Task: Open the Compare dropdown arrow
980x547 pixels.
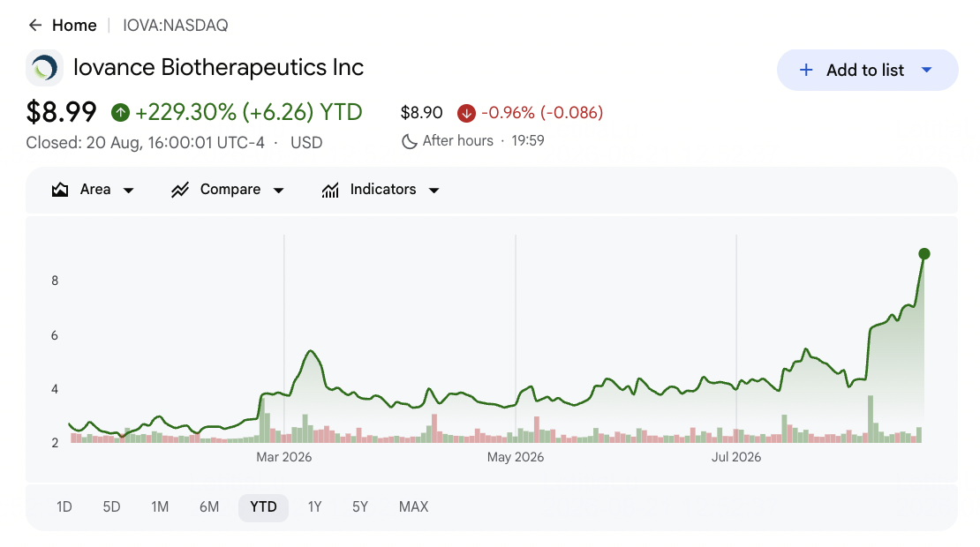Action: coord(279,191)
